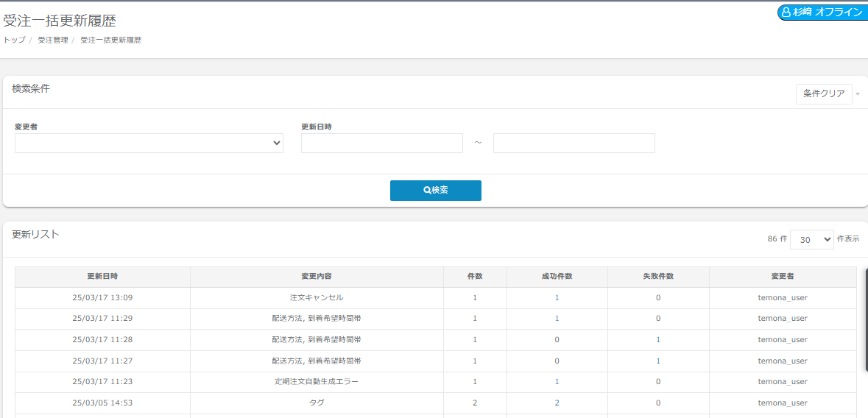This screenshot has height=418, width=868.
Task: Click the 杉崎 オフライン user status badge
Action: 822,13
